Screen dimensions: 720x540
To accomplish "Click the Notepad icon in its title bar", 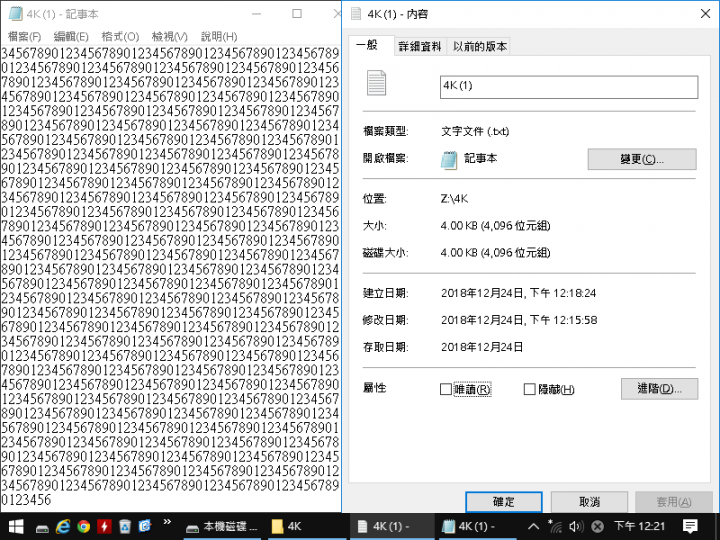I will 15,14.
